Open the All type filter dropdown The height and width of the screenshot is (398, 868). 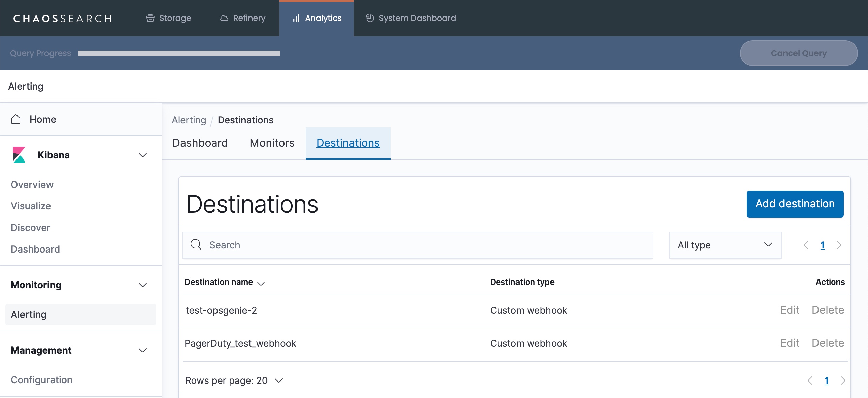pos(725,245)
